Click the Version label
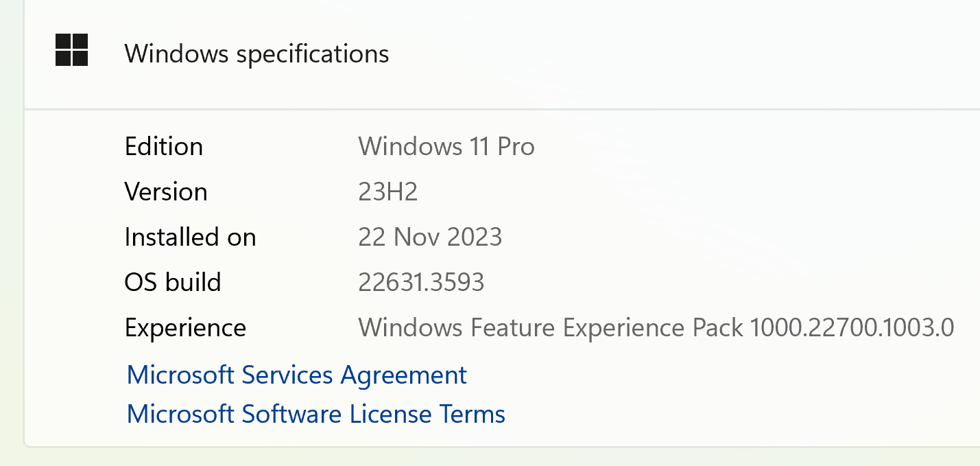Screen dimensions: 980x466 point(165,191)
